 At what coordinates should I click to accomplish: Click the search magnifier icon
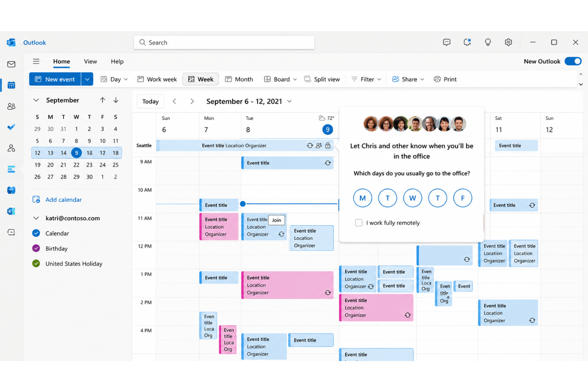pos(142,42)
